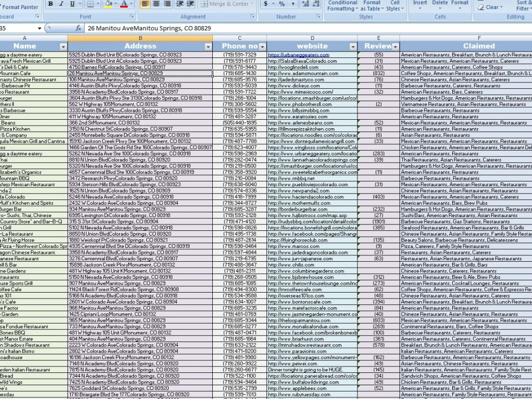Open the Review column filter dropdown

395,46
